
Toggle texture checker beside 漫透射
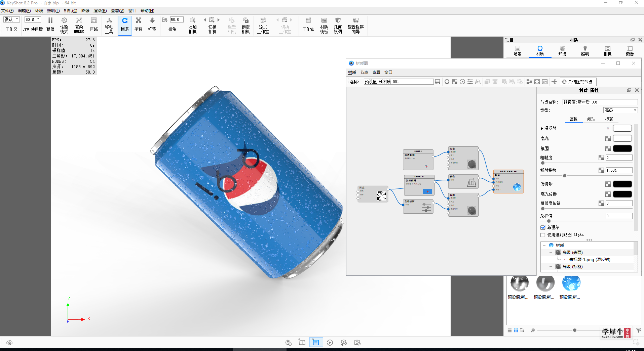click(608, 184)
